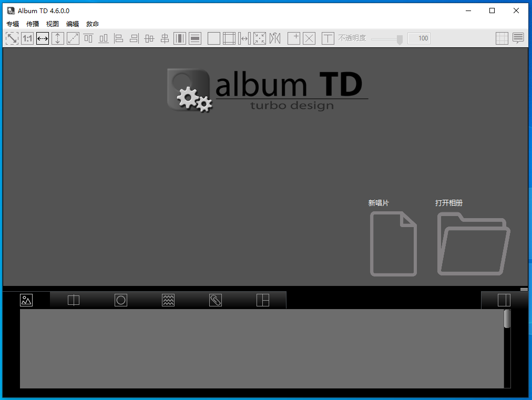
Task: Toggle the grid display icon
Action: 502,38
